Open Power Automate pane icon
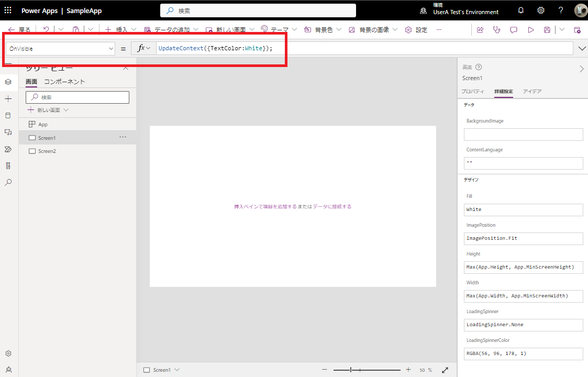 8,149
